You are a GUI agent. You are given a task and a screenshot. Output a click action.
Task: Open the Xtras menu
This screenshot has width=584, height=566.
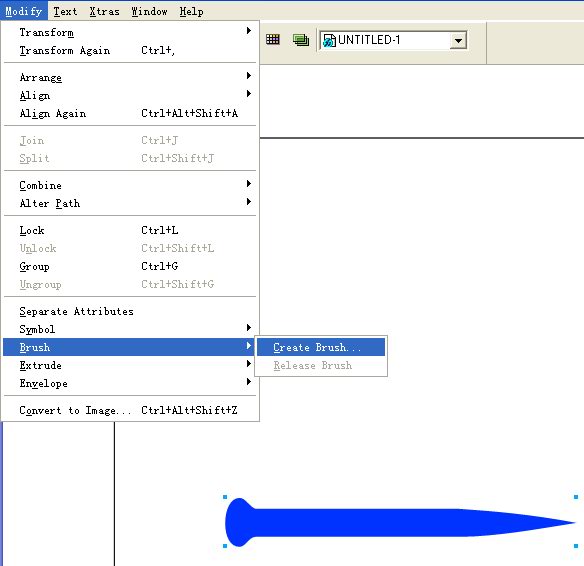click(104, 11)
